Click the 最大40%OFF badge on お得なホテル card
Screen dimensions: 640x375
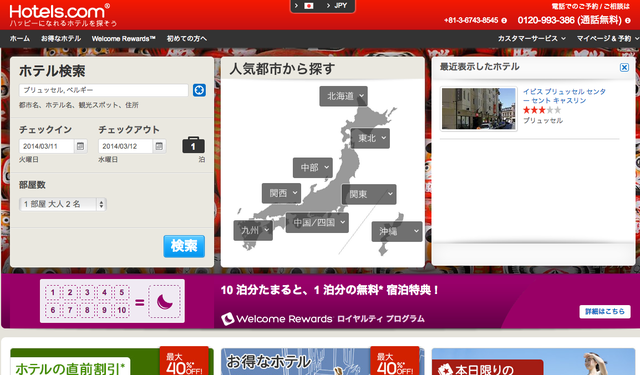click(395, 362)
